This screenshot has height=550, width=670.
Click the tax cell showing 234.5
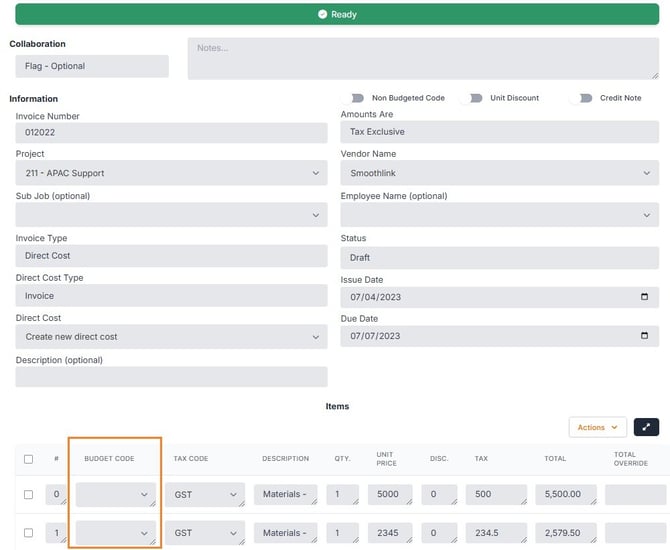497,533
